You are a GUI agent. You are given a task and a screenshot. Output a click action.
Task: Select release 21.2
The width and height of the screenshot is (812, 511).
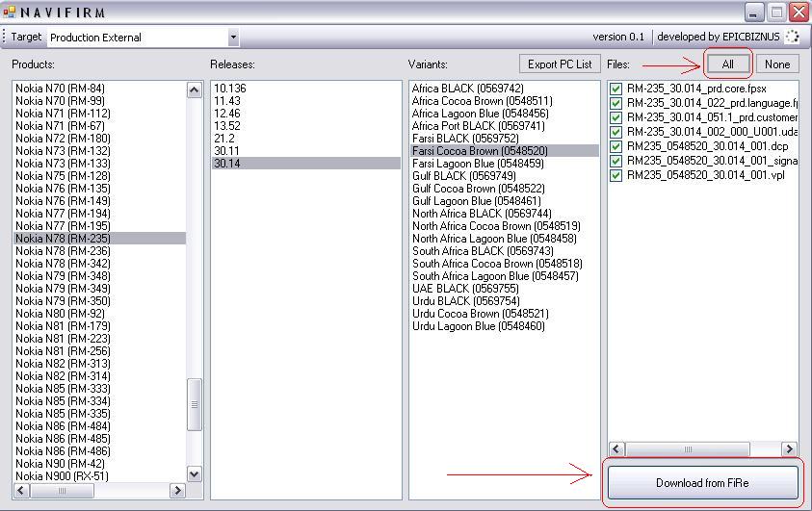(306, 139)
